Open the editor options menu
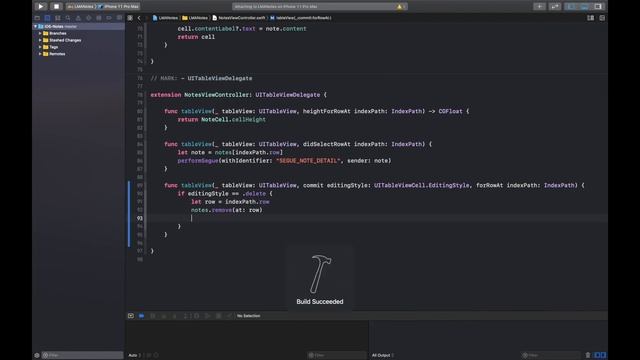The image size is (640, 360). point(591,18)
